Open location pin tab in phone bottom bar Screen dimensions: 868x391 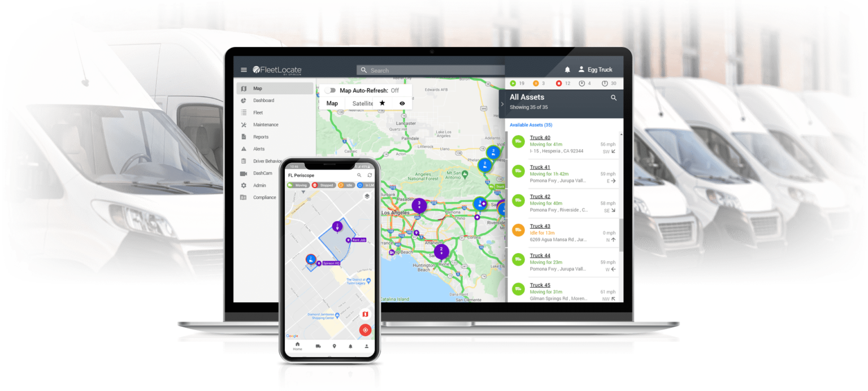click(334, 346)
